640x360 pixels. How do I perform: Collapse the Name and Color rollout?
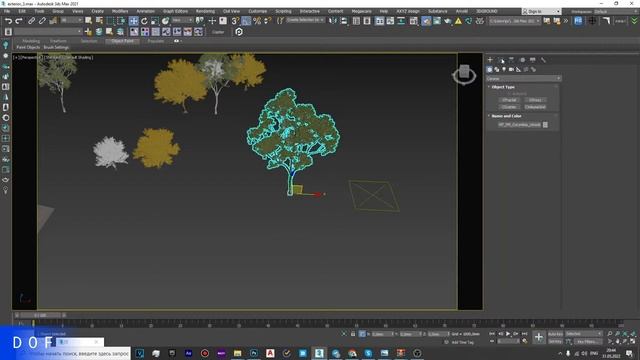(506, 116)
